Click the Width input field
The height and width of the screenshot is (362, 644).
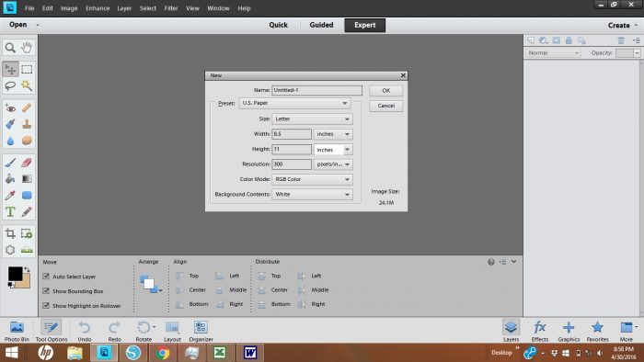292,134
